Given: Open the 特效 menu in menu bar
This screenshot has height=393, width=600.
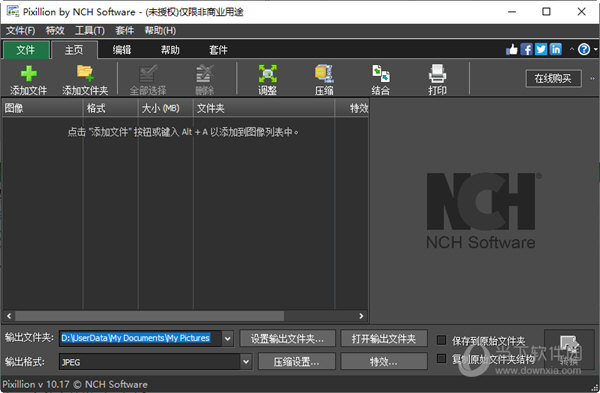Looking at the screenshot, I should (x=55, y=31).
